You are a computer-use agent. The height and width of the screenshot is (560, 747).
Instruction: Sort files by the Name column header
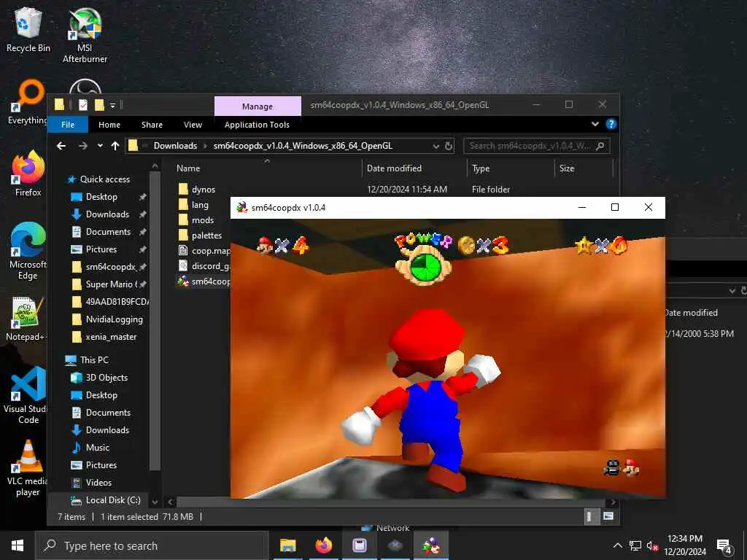(x=267, y=168)
